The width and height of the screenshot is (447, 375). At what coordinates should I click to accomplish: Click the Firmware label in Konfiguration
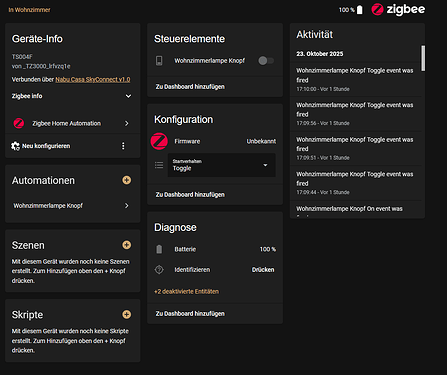click(x=187, y=141)
